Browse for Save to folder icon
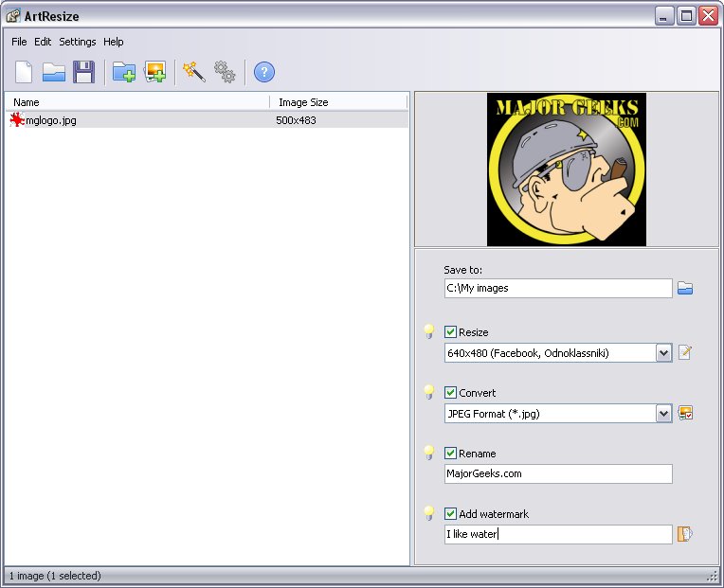 pos(685,288)
